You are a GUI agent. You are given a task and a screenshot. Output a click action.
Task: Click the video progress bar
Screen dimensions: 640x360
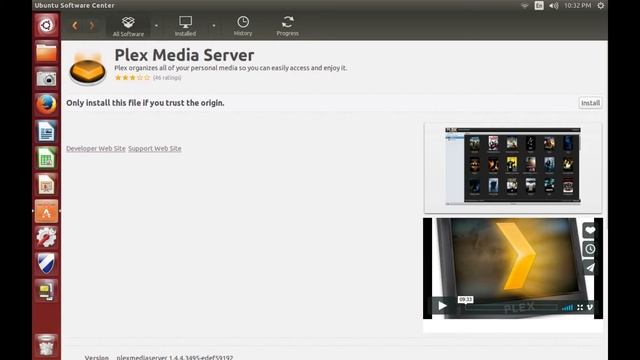[511, 308]
